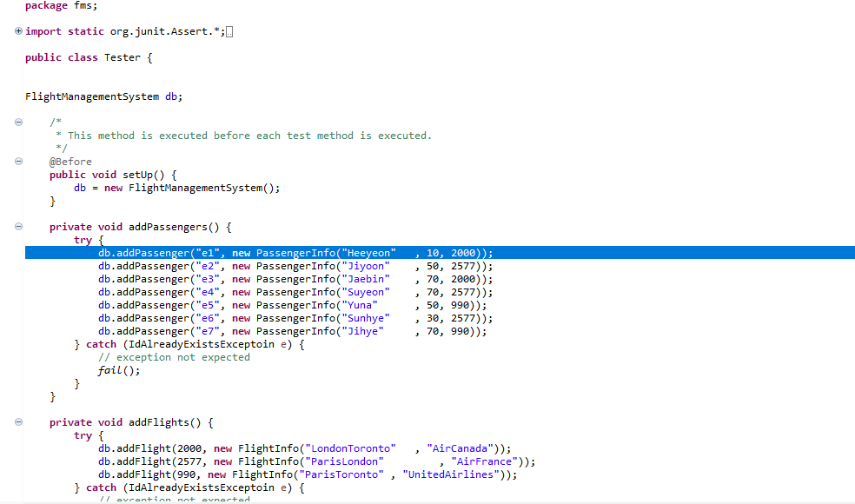Select the "Jiyoon" passenger entry
Screen dimensions: 855x504
coord(366,265)
